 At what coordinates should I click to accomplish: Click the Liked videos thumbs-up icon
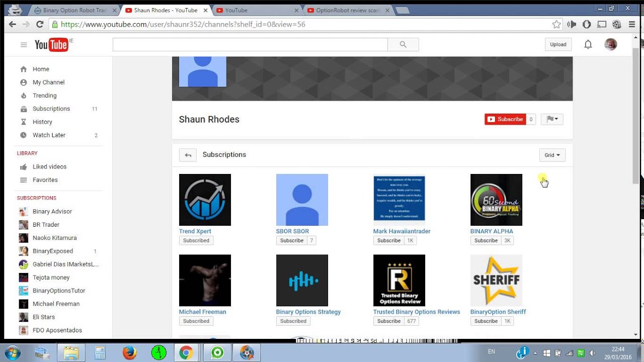(x=23, y=167)
